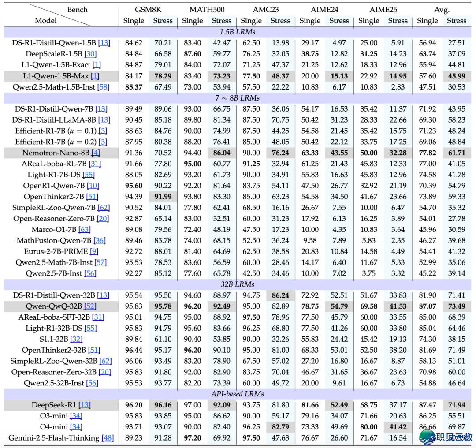
Task: Click the 86.24 AMC23 stress value for DS-R1-Distill-Qwen-32B
Action: coord(280,295)
